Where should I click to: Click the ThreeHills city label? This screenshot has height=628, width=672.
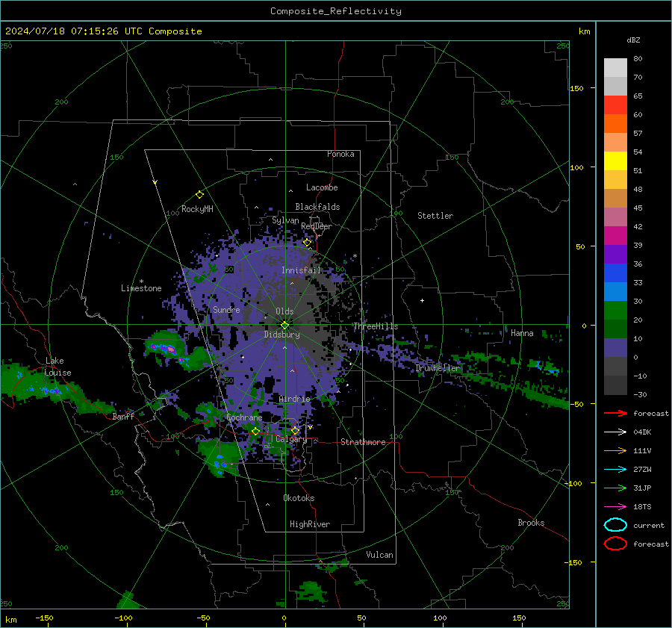pyautogui.click(x=376, y=326)
